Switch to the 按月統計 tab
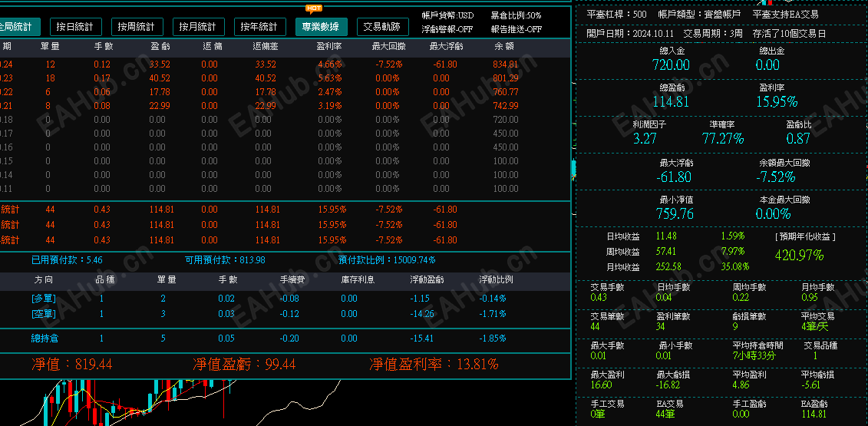This screenshot has height=426, width=868. pos(198,27)
